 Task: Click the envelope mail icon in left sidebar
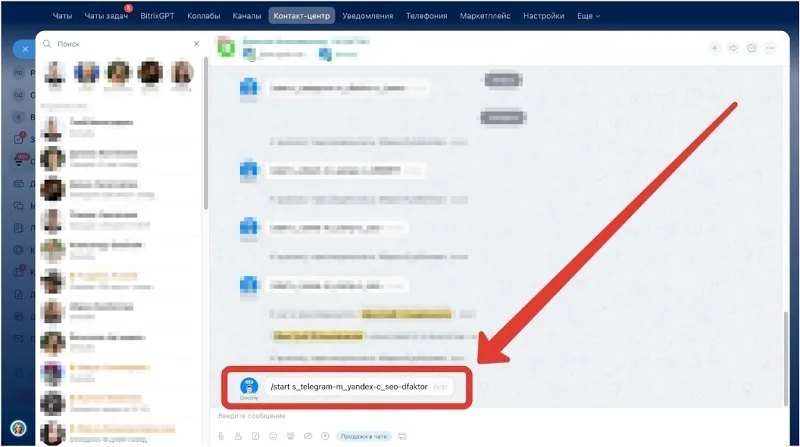pos(18,338)
